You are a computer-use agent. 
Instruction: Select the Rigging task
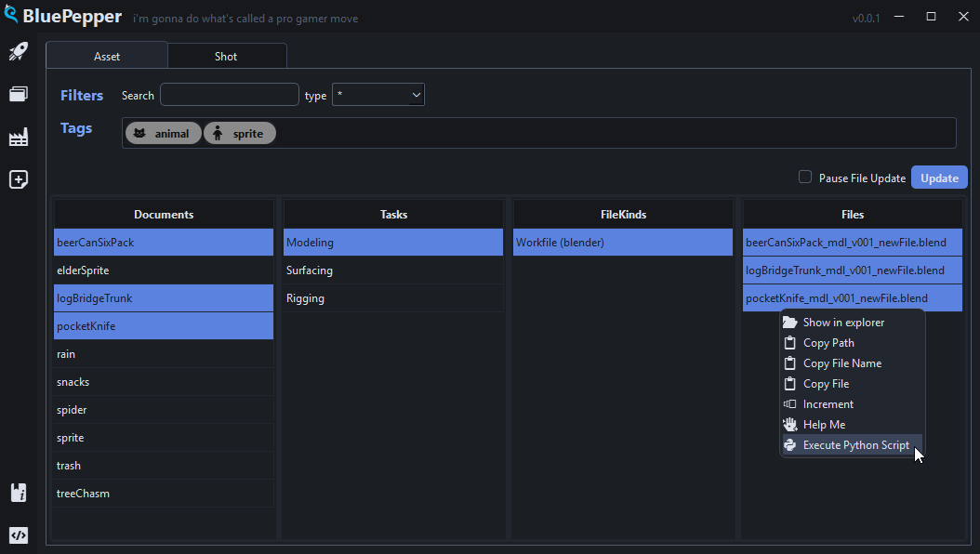tap(393, 298)
